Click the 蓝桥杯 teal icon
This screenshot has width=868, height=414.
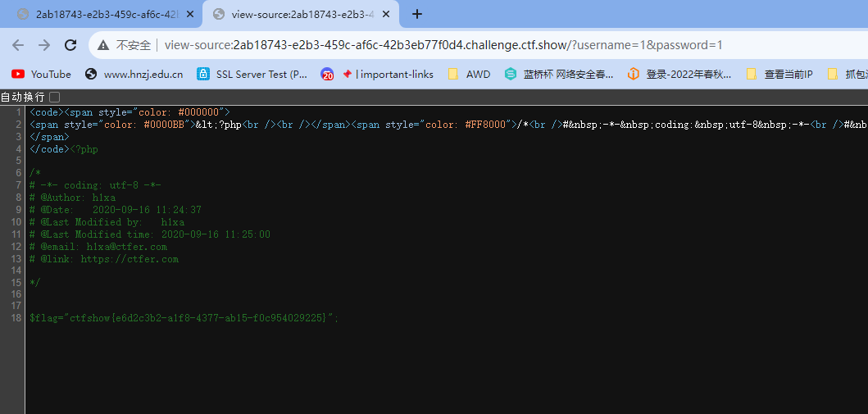pyautogui.click(x=511, y=74)
